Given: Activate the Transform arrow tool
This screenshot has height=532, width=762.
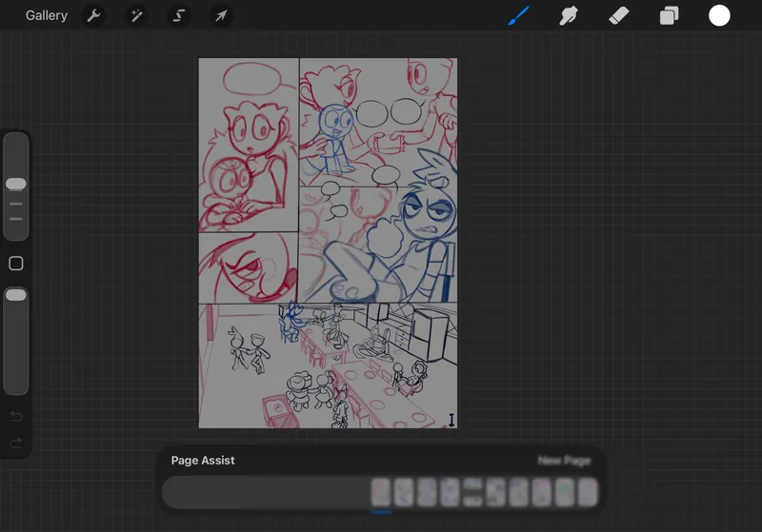Looking at the screenshot, I should coord(221,15).
